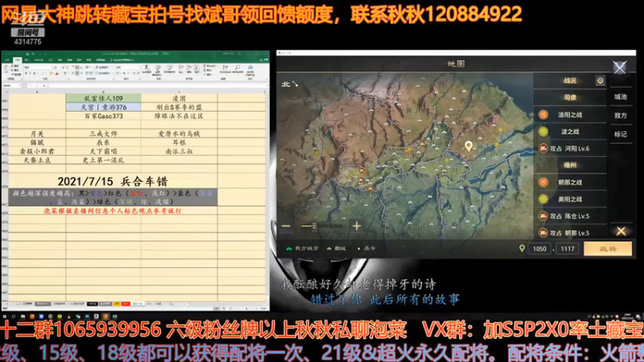
Task: Switch to 标记 map tab
Action: coord(620,134)
